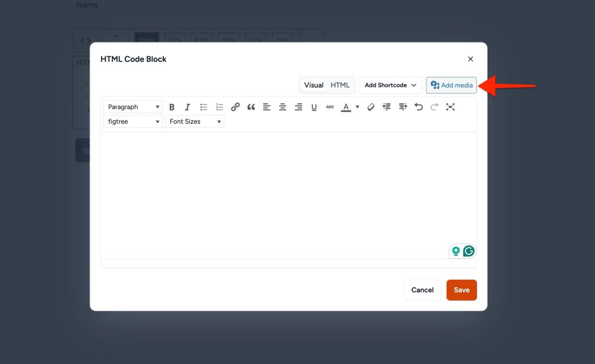Open the Paragraph format dropdown

click(x=133, y=107)
